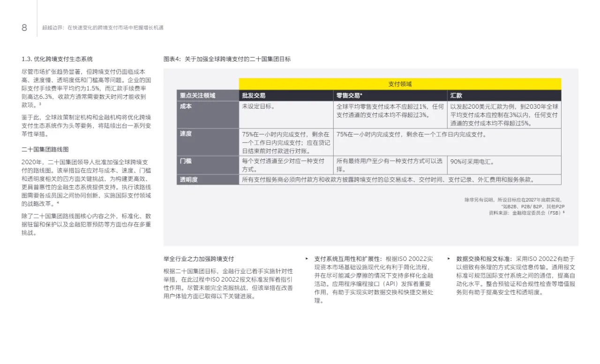
Task: Click the paragraph starting 尽管市场扩张趋势显著
Action: [86, 88]
